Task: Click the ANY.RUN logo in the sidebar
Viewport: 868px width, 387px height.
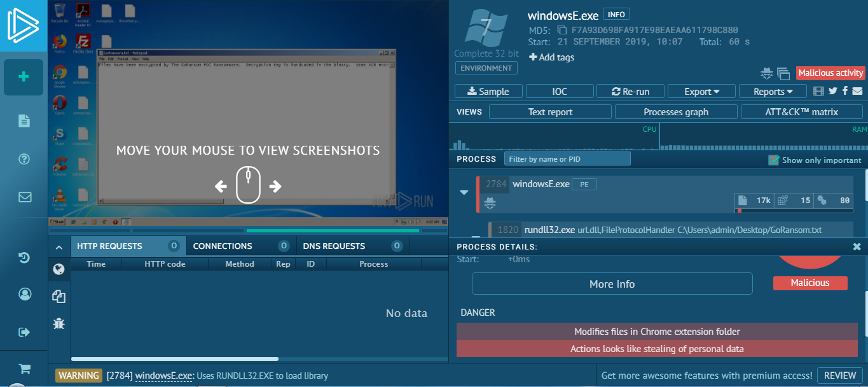Action: pyautogui.click(x=24, y=25)
